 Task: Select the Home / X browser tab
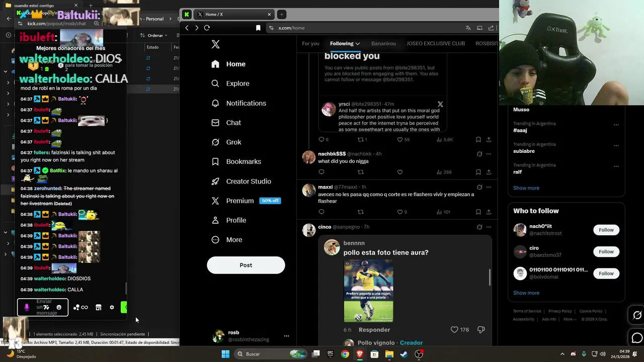point(233,15)
